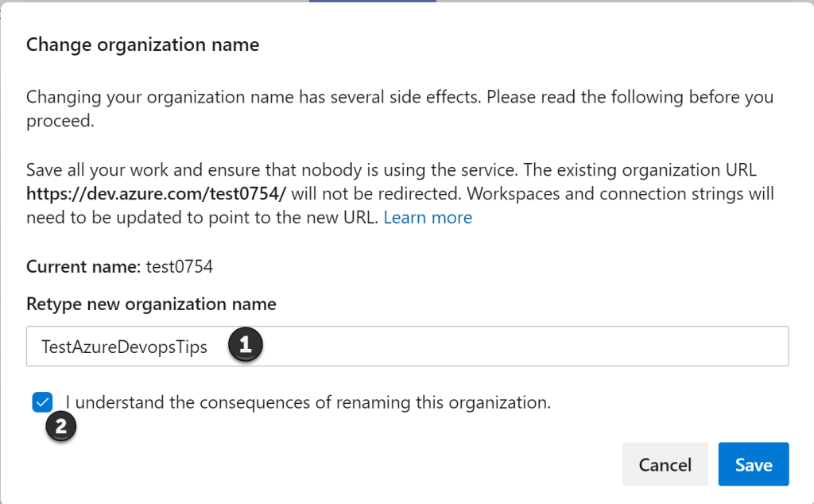Click the side effects warning paragraph
Image resolution: width=814 pixels, height=504 pixels.
397,108
